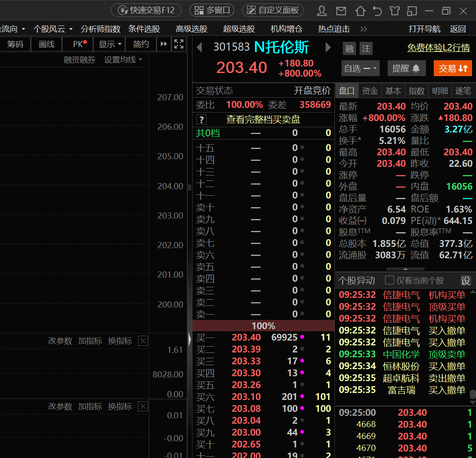Screen dimensions: 476x458
Task: Close the second indicator panel
Action: point(143,406)
